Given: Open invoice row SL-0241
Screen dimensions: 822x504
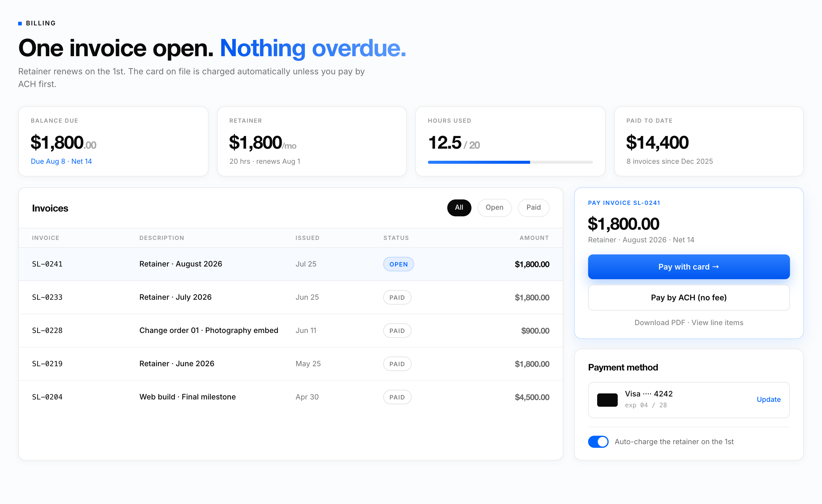Looking at the screenshot, I should point(290,264).
